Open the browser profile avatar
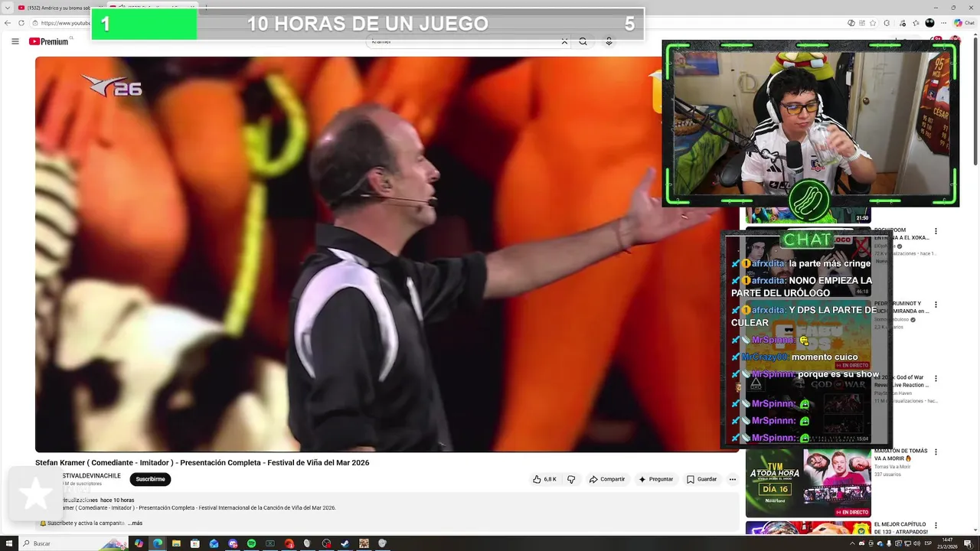 click(929, 23)
